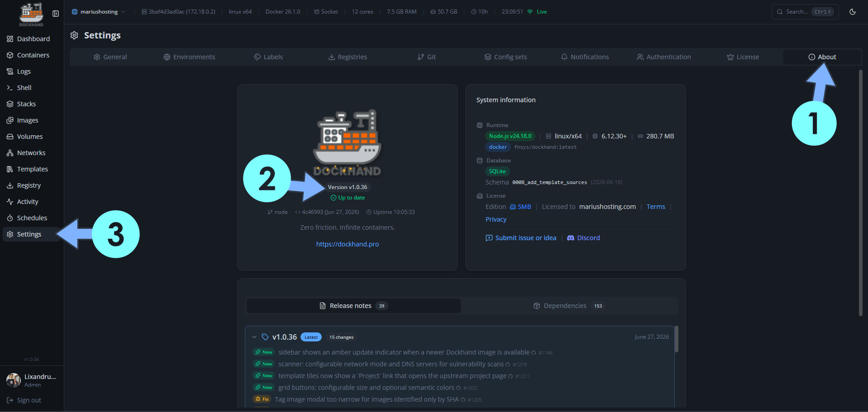Switch to the Authentication tab

(x=664, y=57)
